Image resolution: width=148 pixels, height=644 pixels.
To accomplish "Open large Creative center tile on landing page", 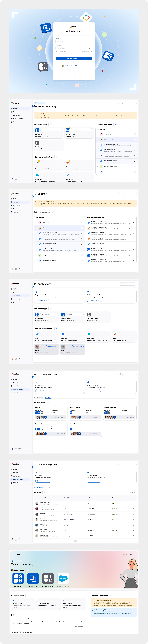I will tap(33, 578).
